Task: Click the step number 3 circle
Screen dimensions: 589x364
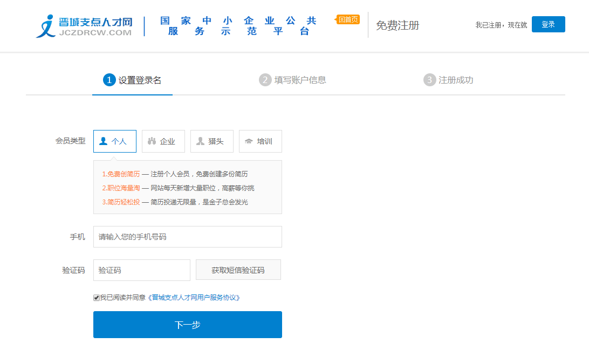Action: click(430, 80)
